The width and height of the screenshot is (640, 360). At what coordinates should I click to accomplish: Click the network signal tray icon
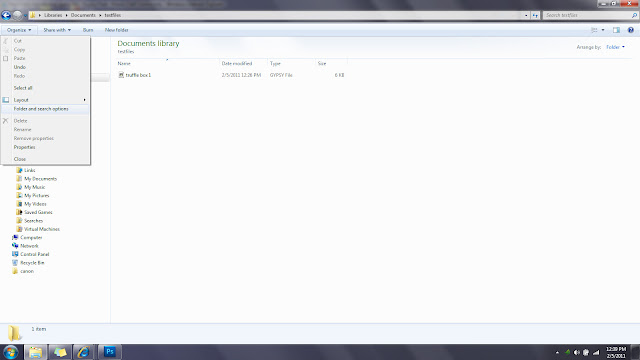pyautogui.click(x=596, y=352)
